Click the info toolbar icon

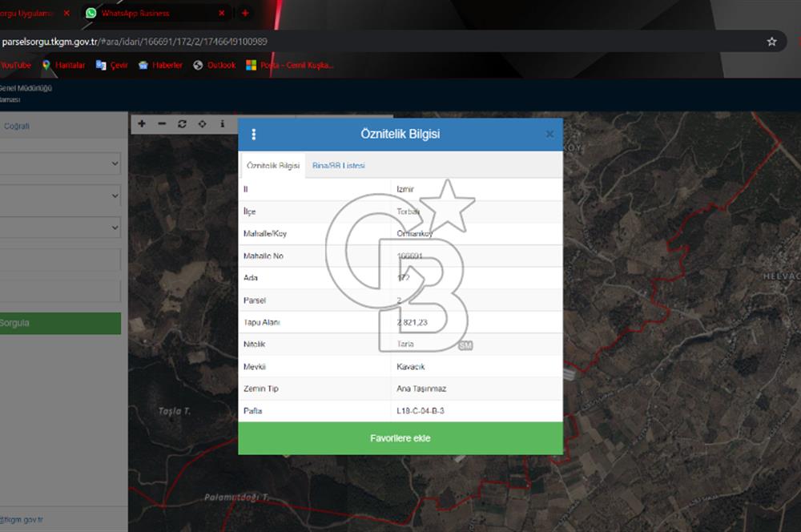pos(222,123)
